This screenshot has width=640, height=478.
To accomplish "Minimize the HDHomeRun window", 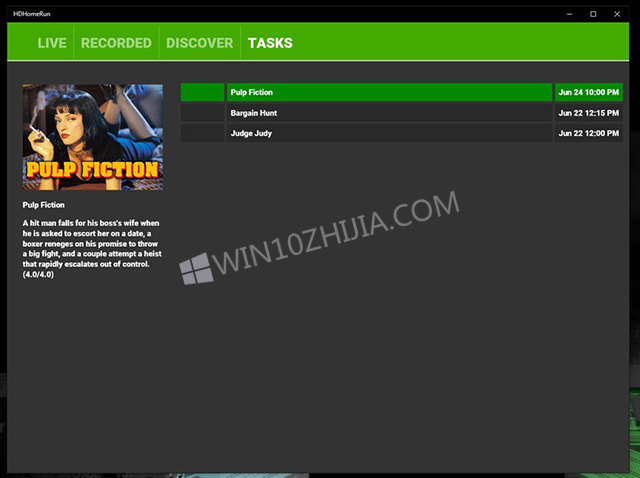I will (x=569, y=14).
